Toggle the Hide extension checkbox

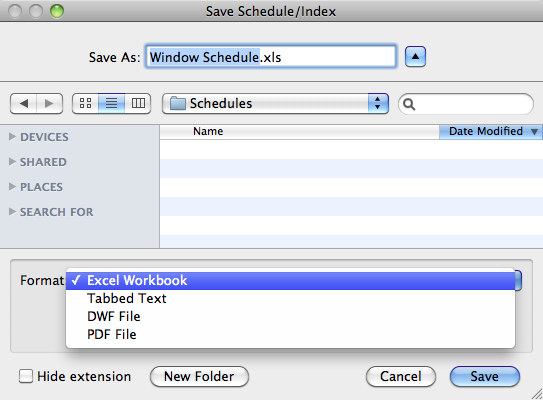pos(26,376)
